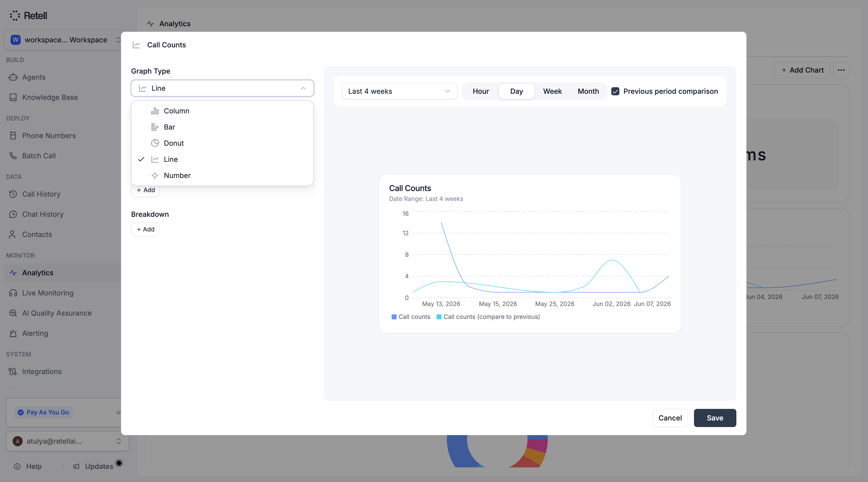
Task: Choose Bar from graph type list
Action: (x=222, y=127)
